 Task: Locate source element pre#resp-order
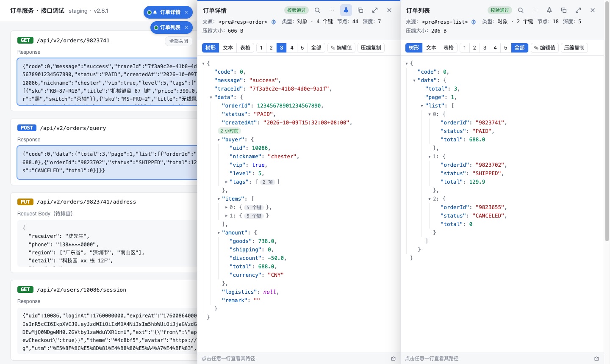pyautogui.click(x=274, y=22)
